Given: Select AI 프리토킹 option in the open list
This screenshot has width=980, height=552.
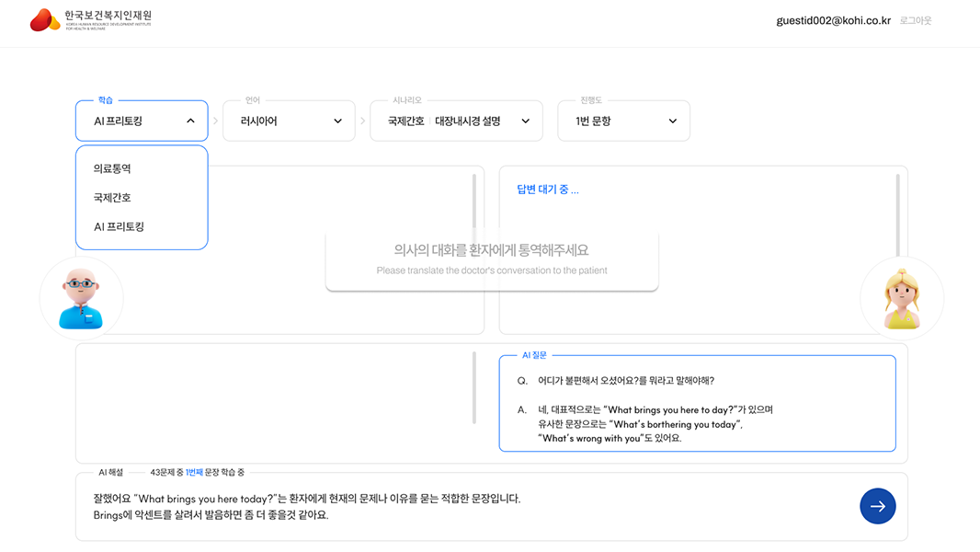Looking at the screenshot, I should 120,226.
